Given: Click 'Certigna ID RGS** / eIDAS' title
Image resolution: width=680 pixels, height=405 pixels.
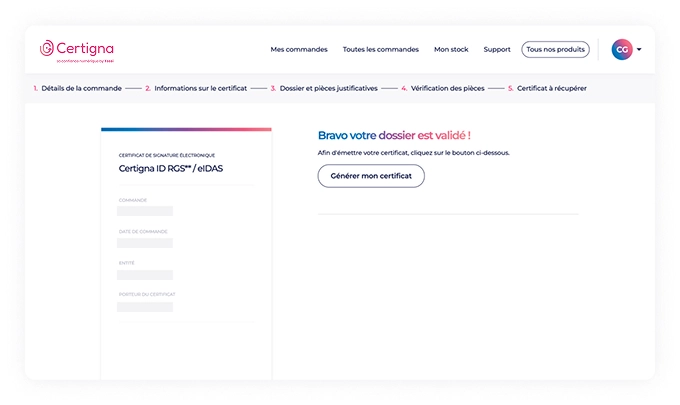Looking at the screenshot, I should (171, 169).
